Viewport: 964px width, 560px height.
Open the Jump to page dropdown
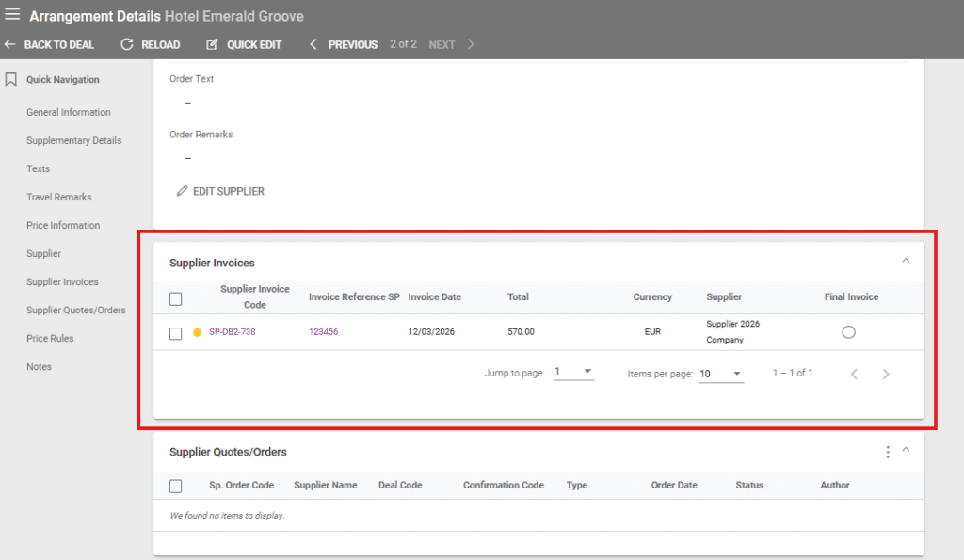point(573,373)
